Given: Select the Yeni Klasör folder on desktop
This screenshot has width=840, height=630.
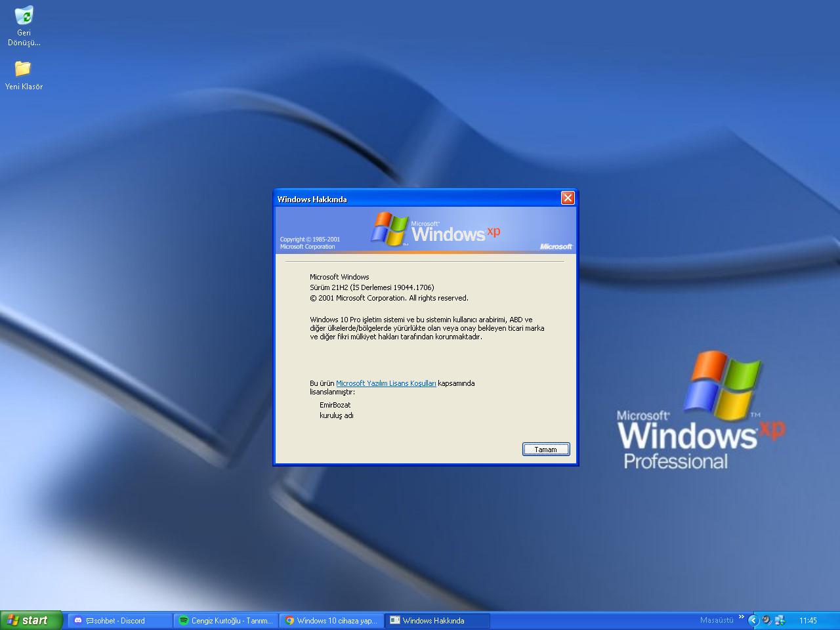Looking at the screenshot, I should point(24,75).
